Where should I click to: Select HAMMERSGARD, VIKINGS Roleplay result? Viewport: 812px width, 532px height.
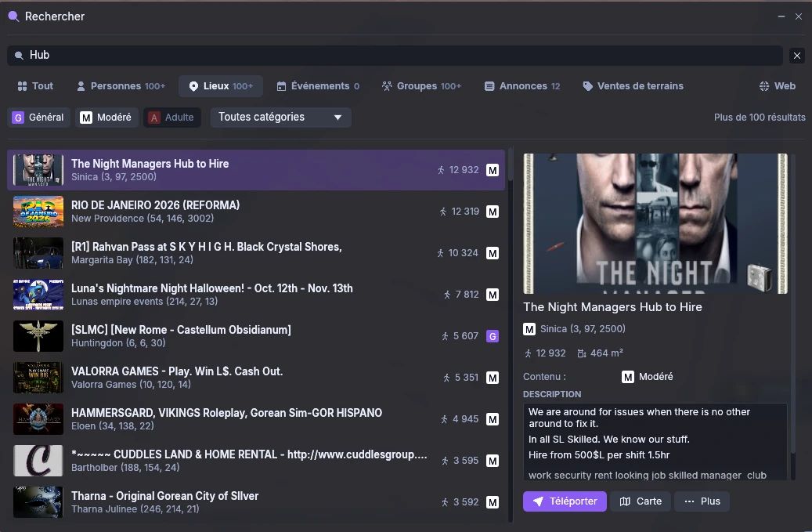256,418
